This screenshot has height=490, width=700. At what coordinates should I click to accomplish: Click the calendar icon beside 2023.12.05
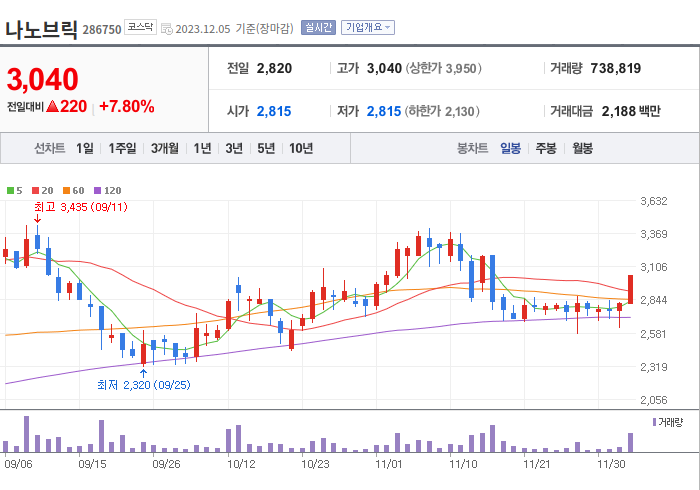point(167,29)
